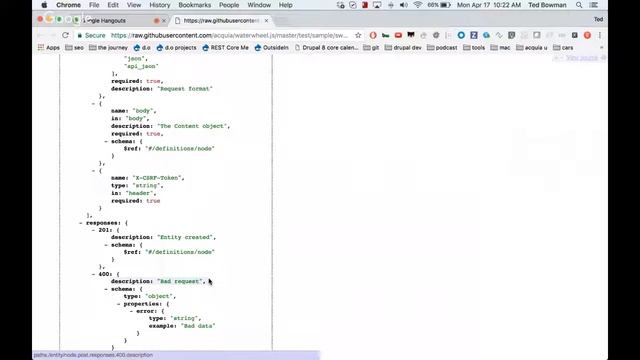Click the "Bad data" example value
The width and height of the screenshot is (640, 360).
(198, 326)
